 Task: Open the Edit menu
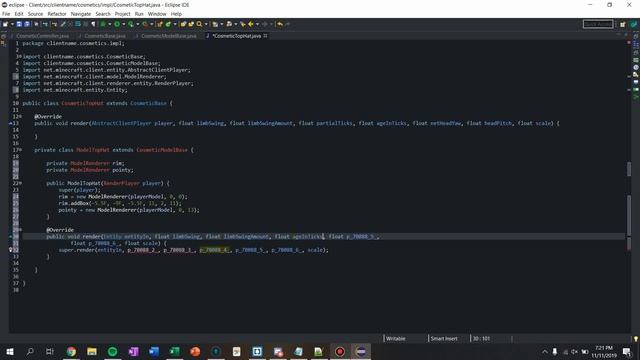tap(19, 14)
